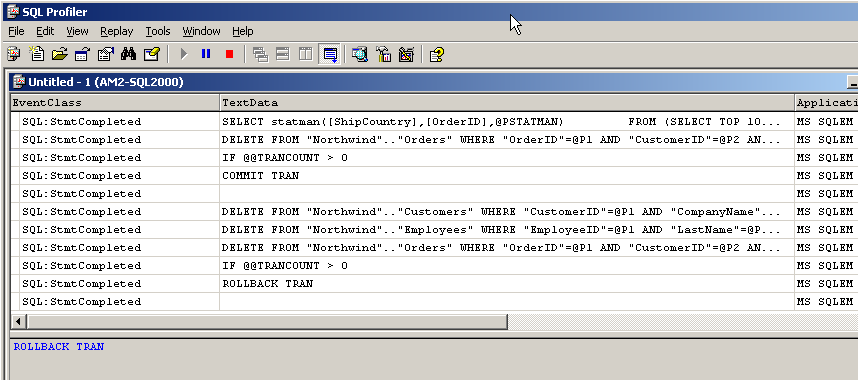858x380 pixels.
Task: Launch SQL Query Analyzer icon
Action: pos(360,54)
